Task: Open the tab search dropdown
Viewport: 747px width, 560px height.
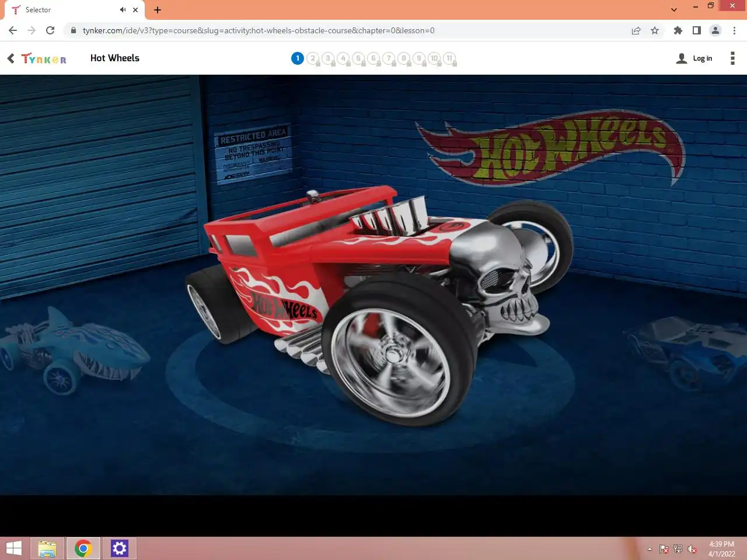Action: click(x=674, y=10)
